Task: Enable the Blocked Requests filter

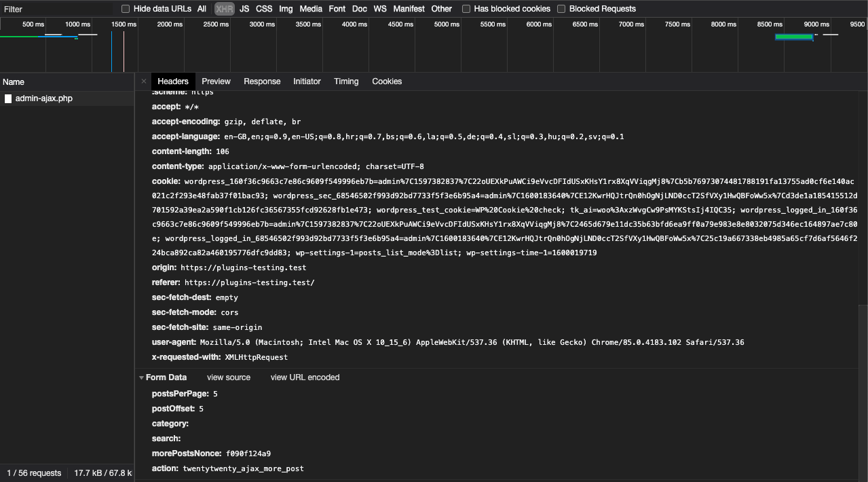Action: tap(561, 9)
